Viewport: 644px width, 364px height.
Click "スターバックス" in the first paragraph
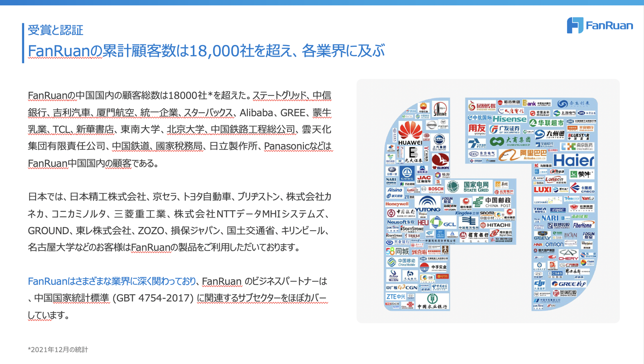click(x=208, y=113)
